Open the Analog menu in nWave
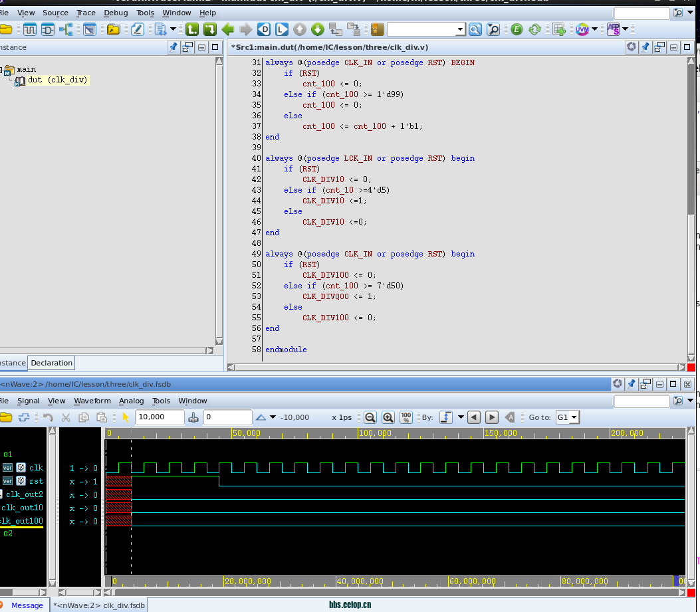The width and height of the screenshot is (700, 612). tap(131, 401)
